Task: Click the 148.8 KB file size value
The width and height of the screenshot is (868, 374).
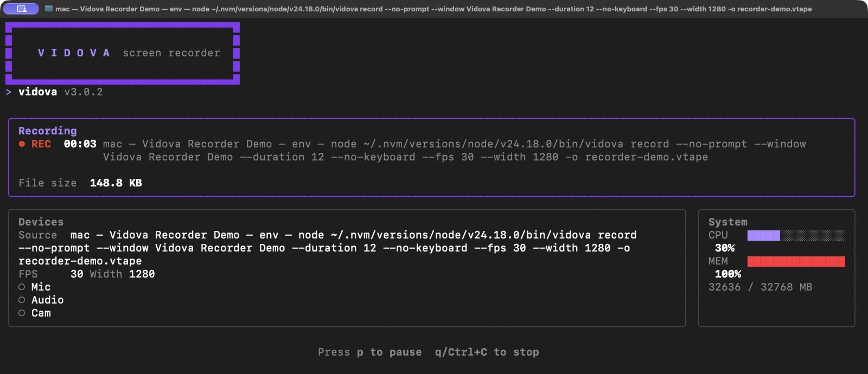Action: pos(116,183)
